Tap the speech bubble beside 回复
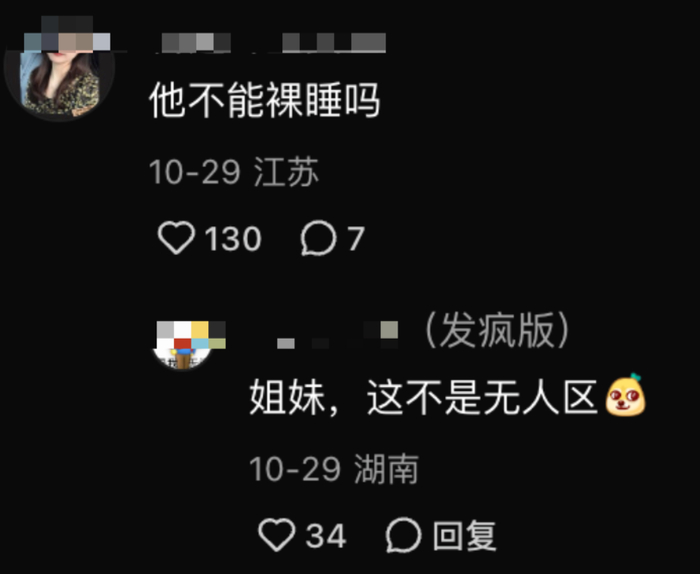Image resolution: width=700 pixels, height=574 pixels. [x=404, y=535]
